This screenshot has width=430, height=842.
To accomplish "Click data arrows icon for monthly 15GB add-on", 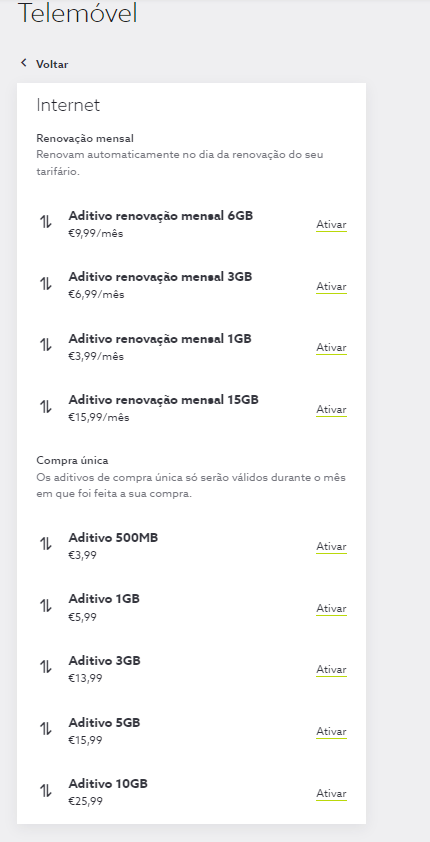I will click(46, 407).
